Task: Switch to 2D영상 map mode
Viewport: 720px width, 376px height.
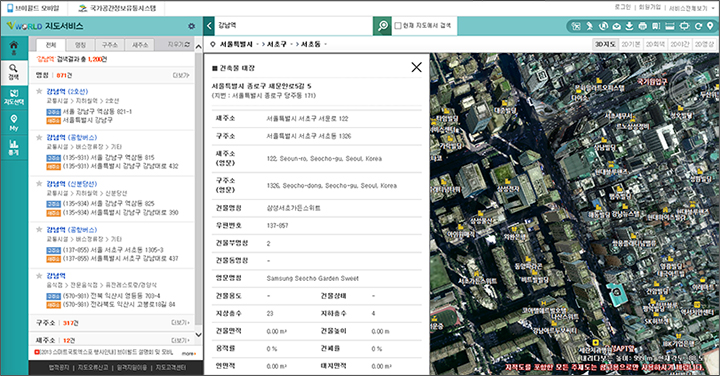Action: point(704,44)
